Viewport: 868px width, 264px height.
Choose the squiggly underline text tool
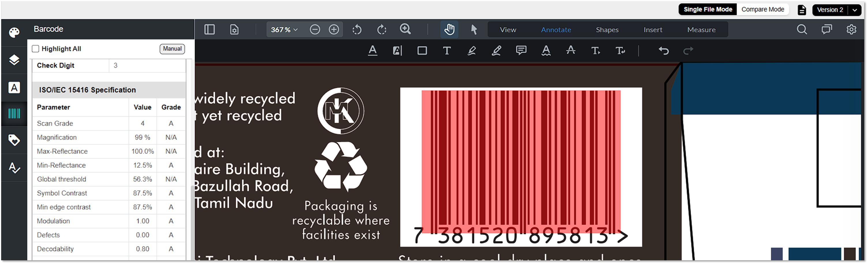coord(546,50)
